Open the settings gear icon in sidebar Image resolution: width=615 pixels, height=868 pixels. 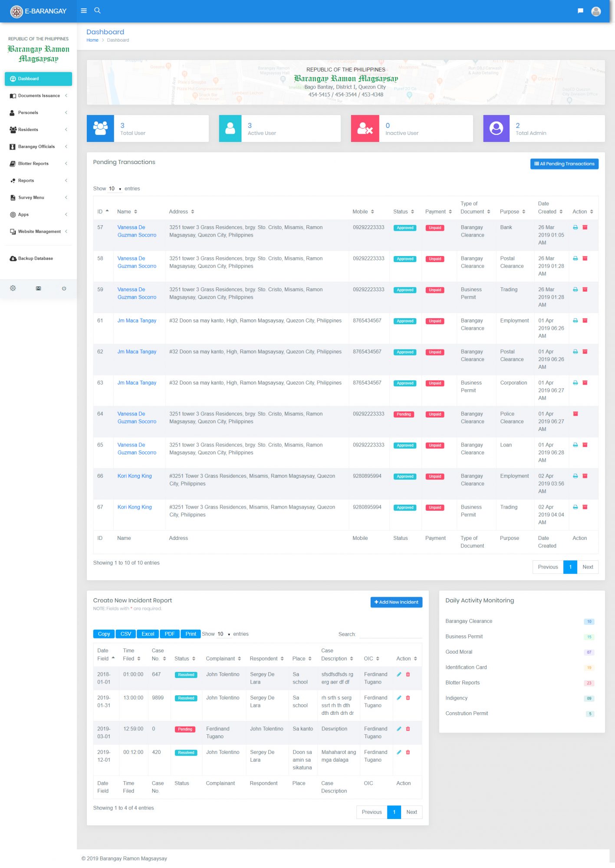tap(13, 289)
